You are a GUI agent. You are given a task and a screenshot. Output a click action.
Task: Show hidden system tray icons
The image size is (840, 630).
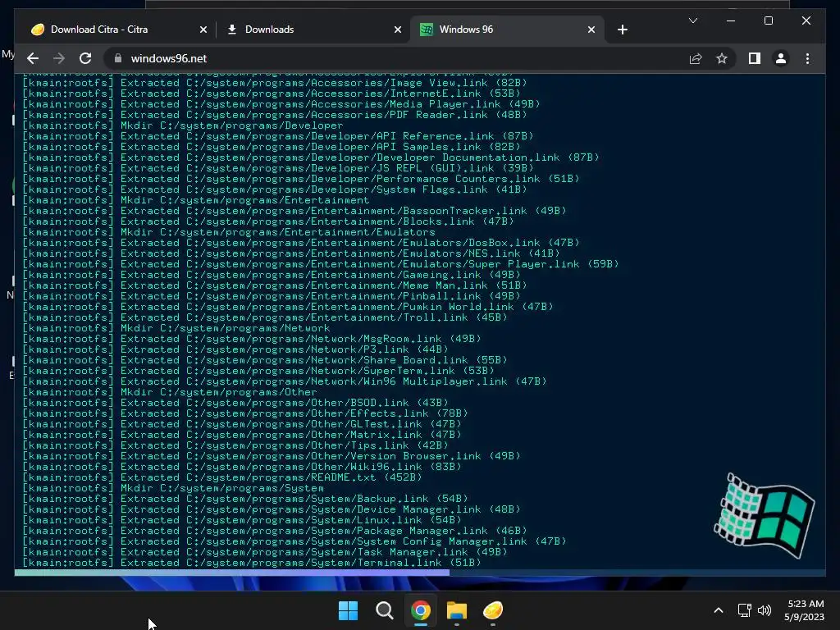(719, 610)
